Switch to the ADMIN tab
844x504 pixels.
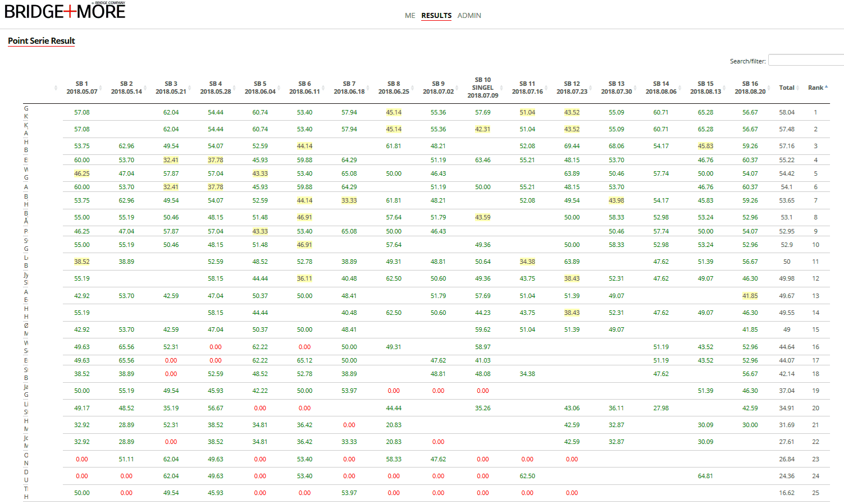pyautogui.click(x=469, y=16)
